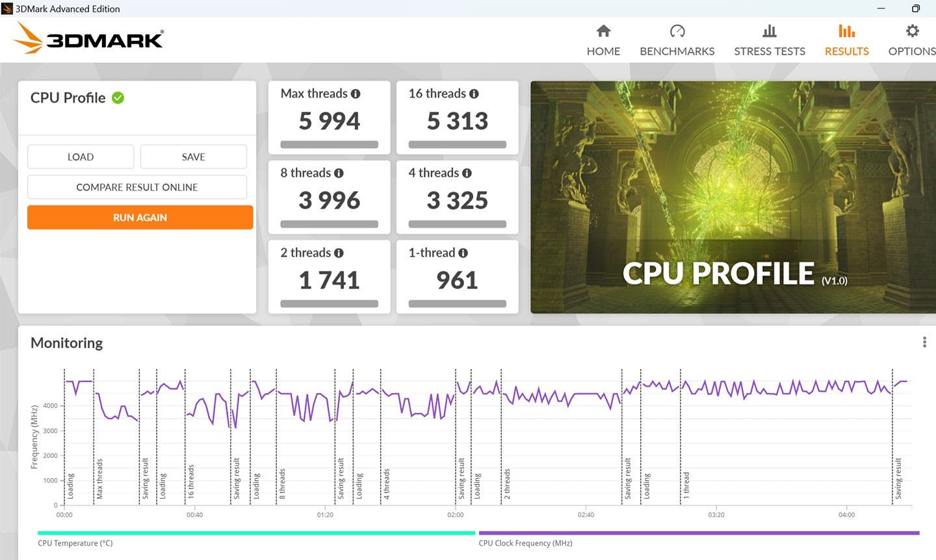Viewport: 936px width, 560px height.
Task: Open the Benchmarks gauge icon
Action: 677,31
